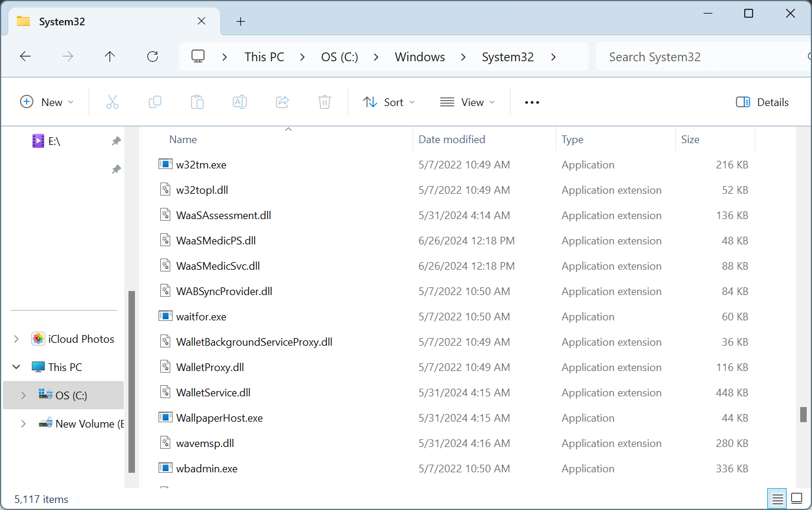Viewport: 812px width, 510px height.
Task: Open the View dropdown menu
Action: [467, 102]
